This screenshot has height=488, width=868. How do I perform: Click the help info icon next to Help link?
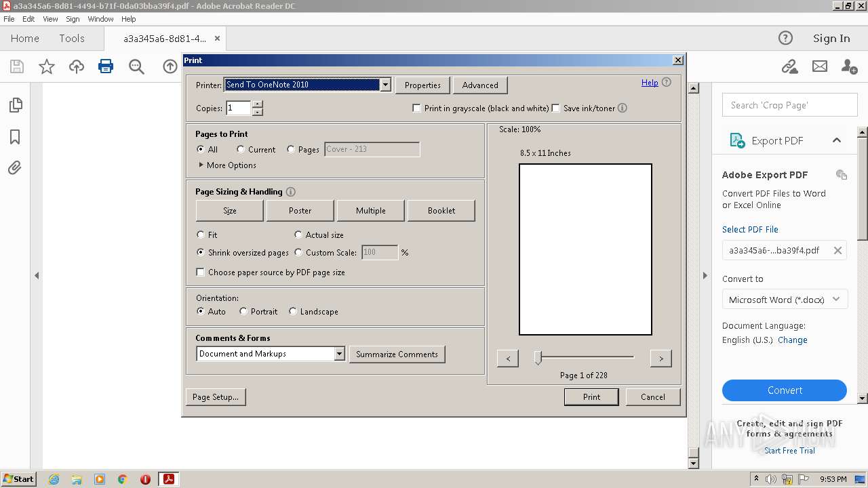(667, 83)
